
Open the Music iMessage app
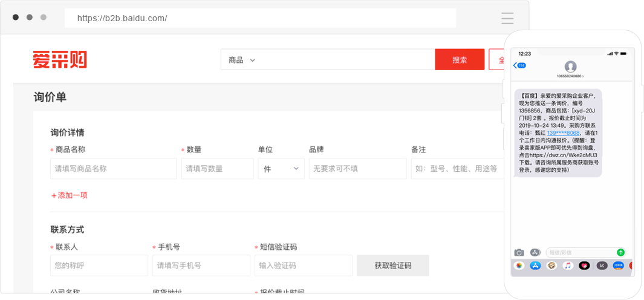(568, 266)
